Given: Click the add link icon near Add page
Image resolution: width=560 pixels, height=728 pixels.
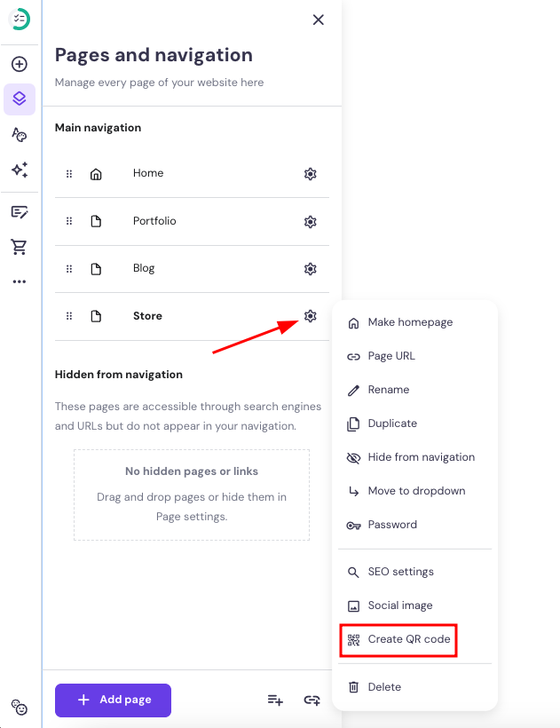Looking at the screenshot, I should tap(312, 700).
